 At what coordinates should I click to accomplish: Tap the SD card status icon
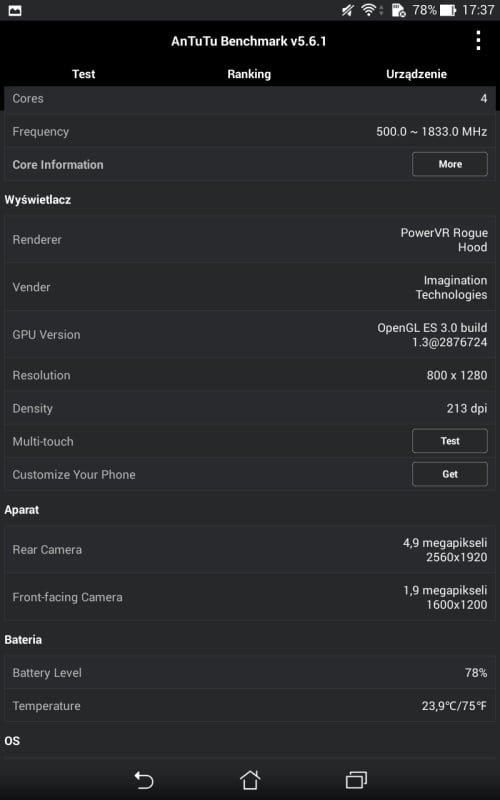coord(398,10)
